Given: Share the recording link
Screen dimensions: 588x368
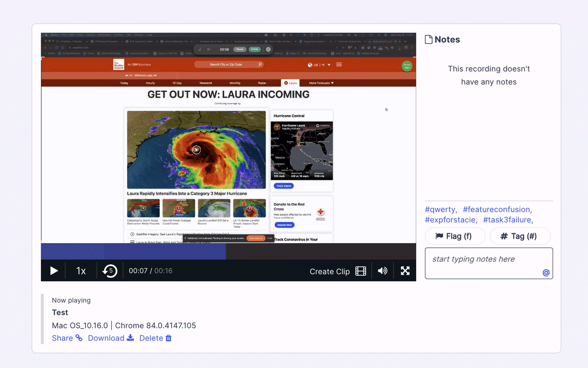Looking at the screenshot, I should 67,338.
